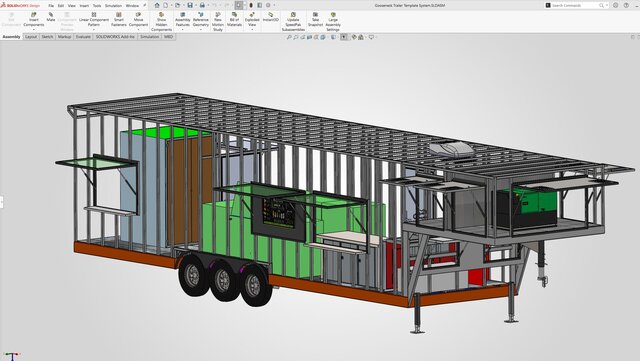Click the roof air conditioner unit in model

(451, 149)
